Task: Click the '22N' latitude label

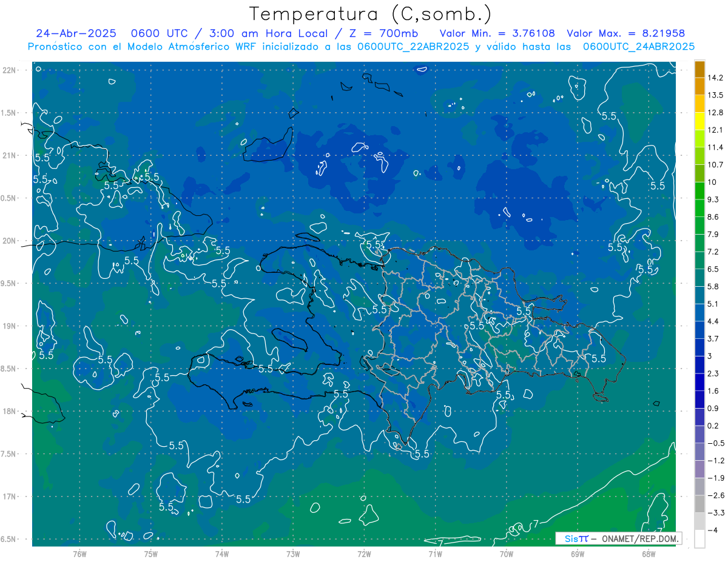Action: coord(9,70)
